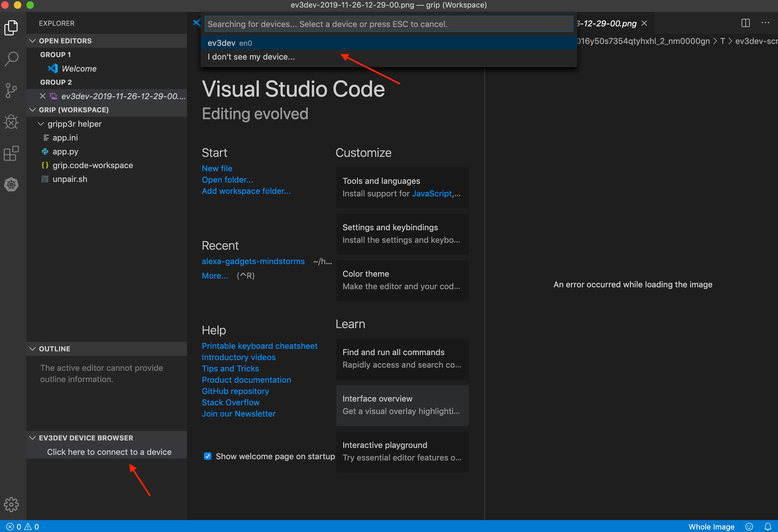
Task: Open app.py file
Action: 66,152
